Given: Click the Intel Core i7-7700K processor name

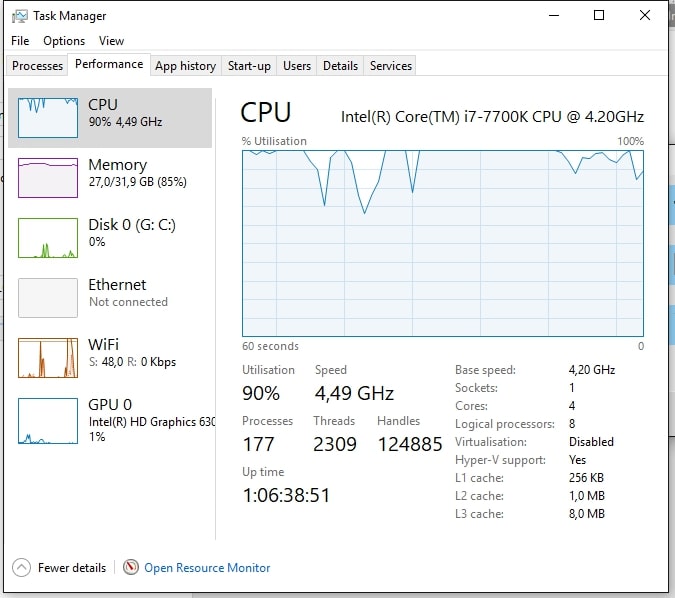Looking at the screenshot, I should (x=492, y=117).
